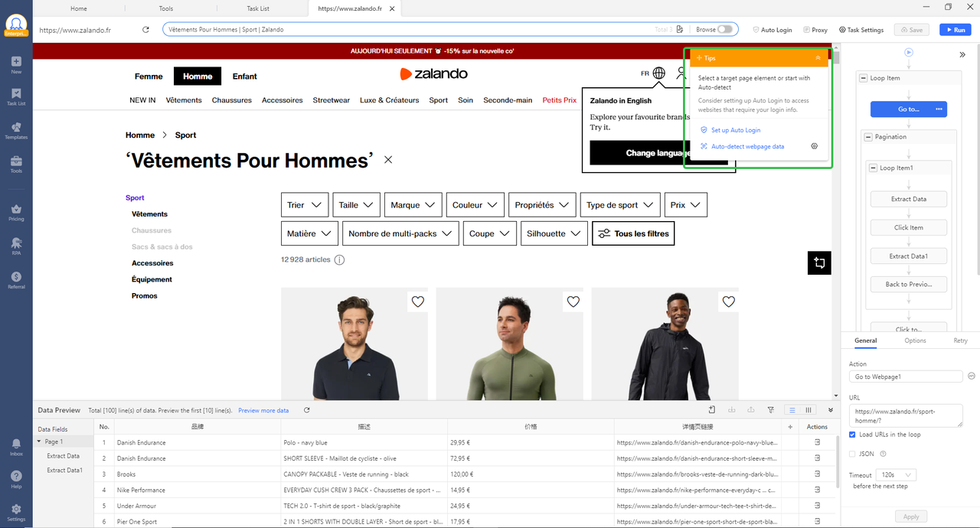
Task: Click the blue Run button
Action: tap(954, 30)
